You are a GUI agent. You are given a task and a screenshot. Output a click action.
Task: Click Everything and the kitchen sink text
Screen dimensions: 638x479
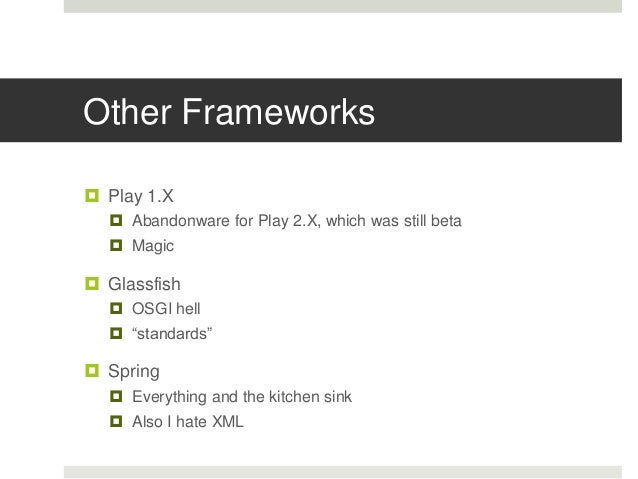coord(242,397)
